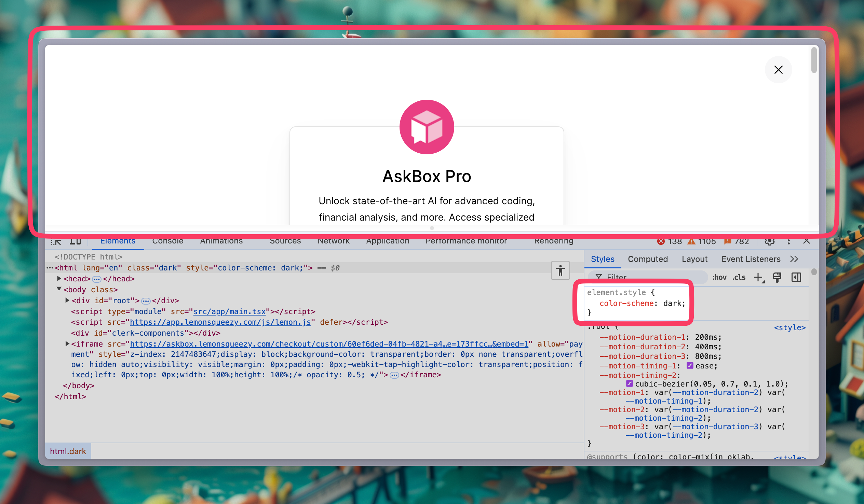Click the AskBox Pro heading
Screen dimensions: 864x504
click(427, 177)
